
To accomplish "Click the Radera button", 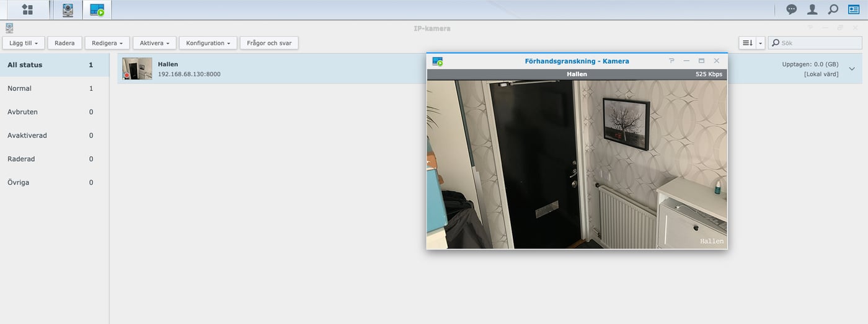I will [64, 43].
